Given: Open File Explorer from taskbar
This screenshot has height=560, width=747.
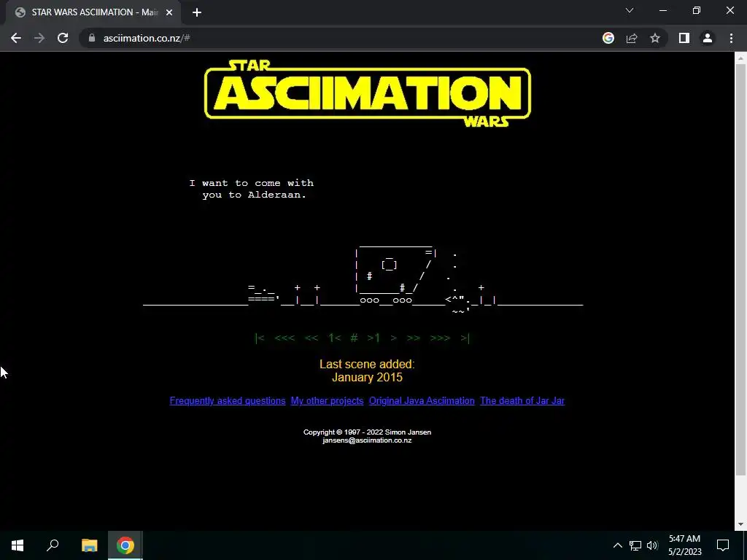Looking at the screenshot, I should point(89,545).
